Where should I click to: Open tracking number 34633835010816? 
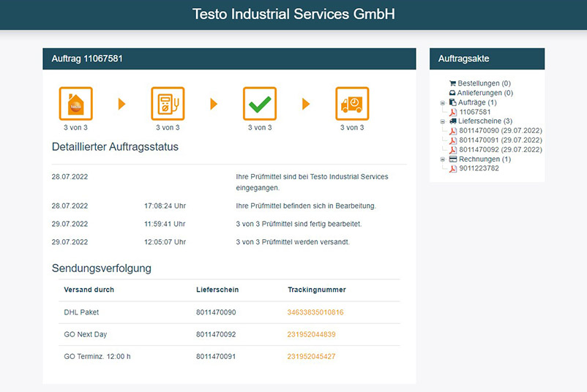tap(315, 312)
